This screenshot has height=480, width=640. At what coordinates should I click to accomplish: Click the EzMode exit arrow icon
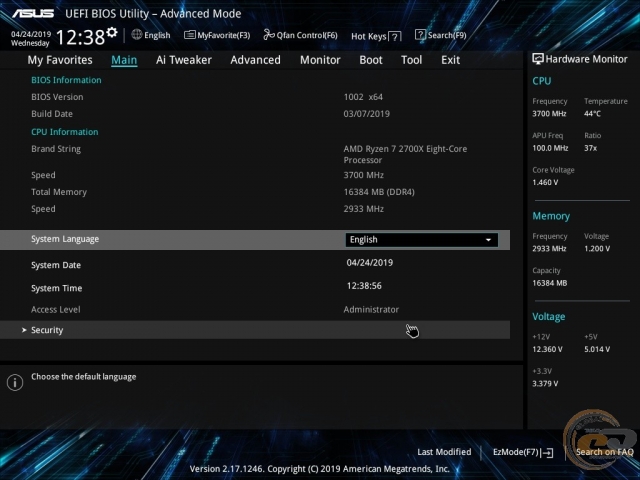tap(547, 453)
